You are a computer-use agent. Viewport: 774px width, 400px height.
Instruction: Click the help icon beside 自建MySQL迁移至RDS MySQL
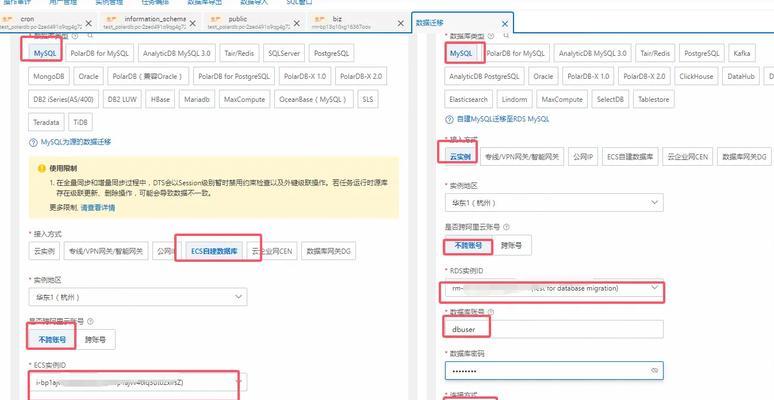[449, 119]
